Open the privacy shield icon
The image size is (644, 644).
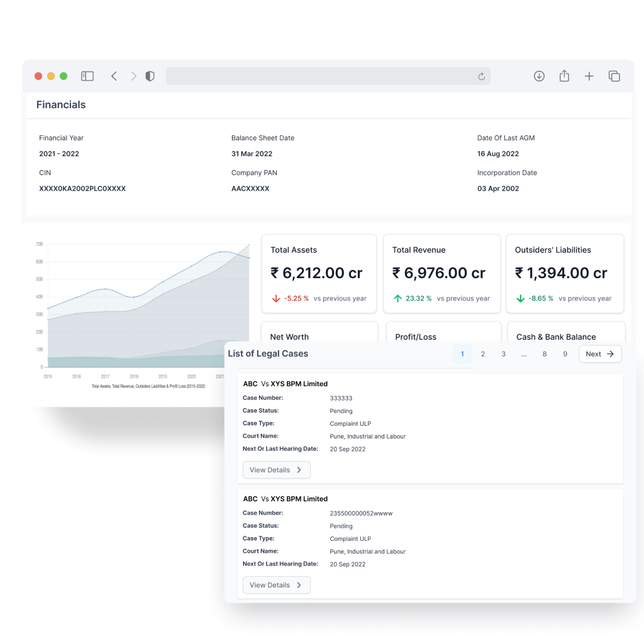pyautogui.click(x=150, y=76)
